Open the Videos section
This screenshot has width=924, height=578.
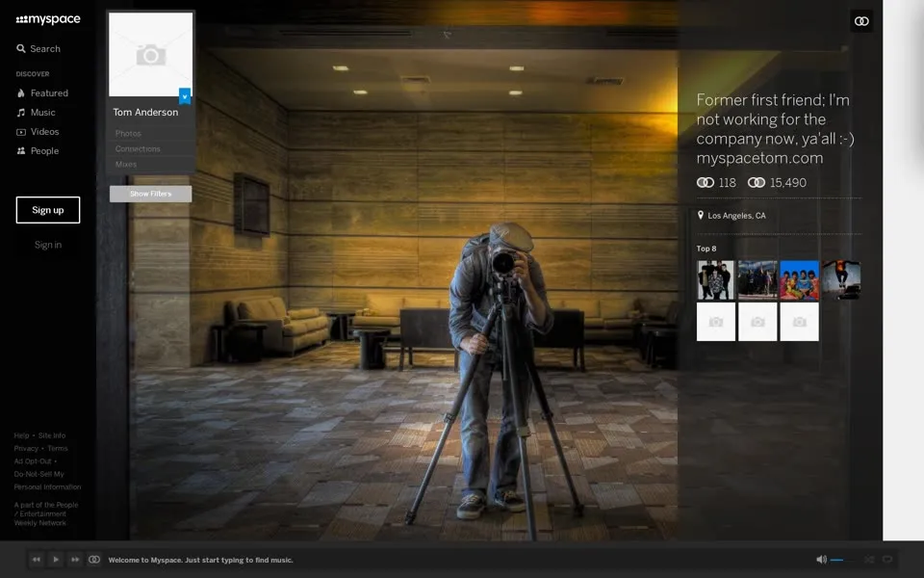pos(38,132)
